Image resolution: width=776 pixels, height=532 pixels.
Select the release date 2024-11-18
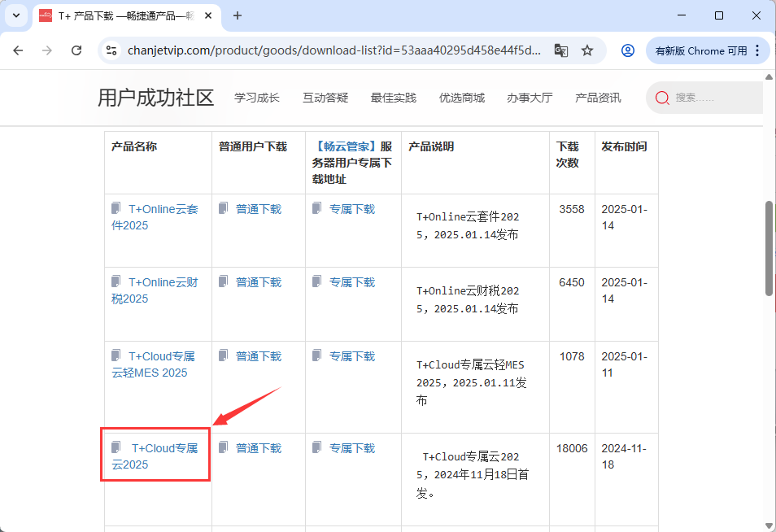tap(624, 456)
